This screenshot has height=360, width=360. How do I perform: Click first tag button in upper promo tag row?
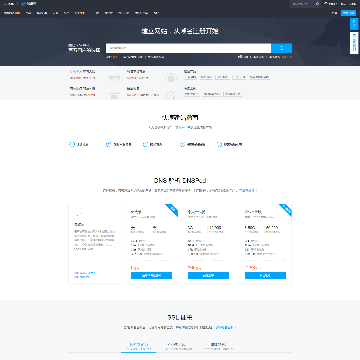(x=190, y=77)
